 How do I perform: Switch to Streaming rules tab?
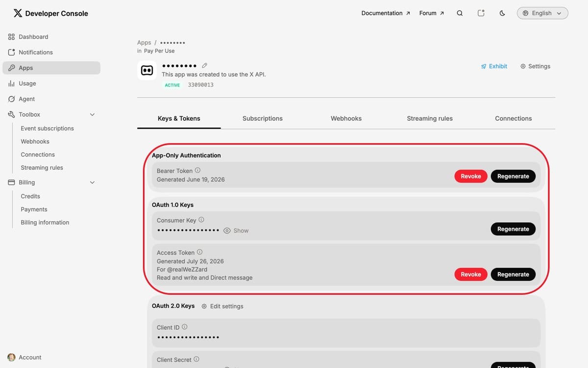click(430, 118)
